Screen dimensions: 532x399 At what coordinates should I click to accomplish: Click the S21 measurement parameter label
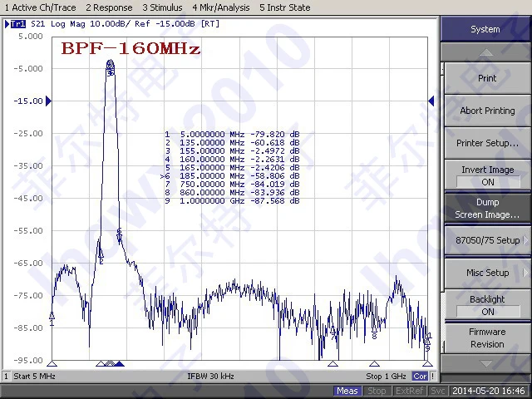click(37, 24)
